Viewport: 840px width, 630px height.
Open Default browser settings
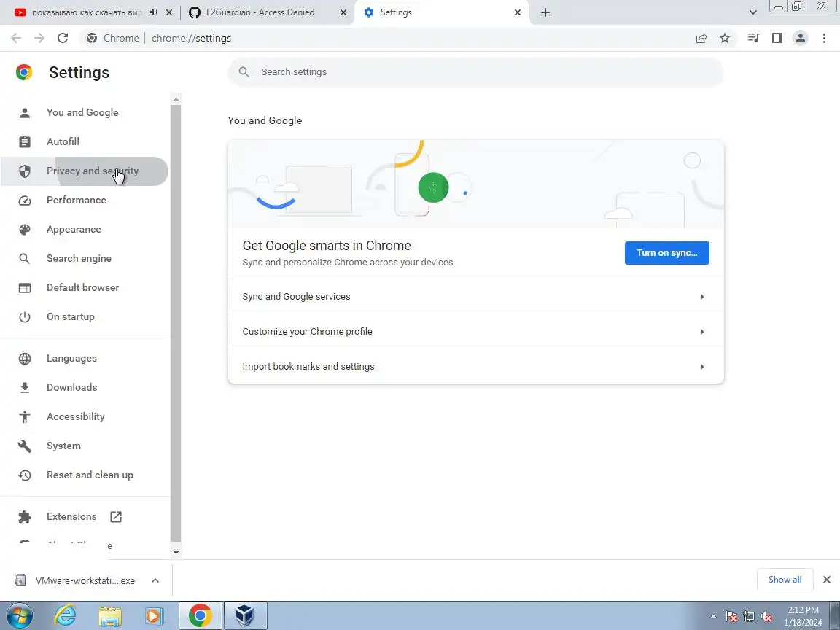coord(84,288)
